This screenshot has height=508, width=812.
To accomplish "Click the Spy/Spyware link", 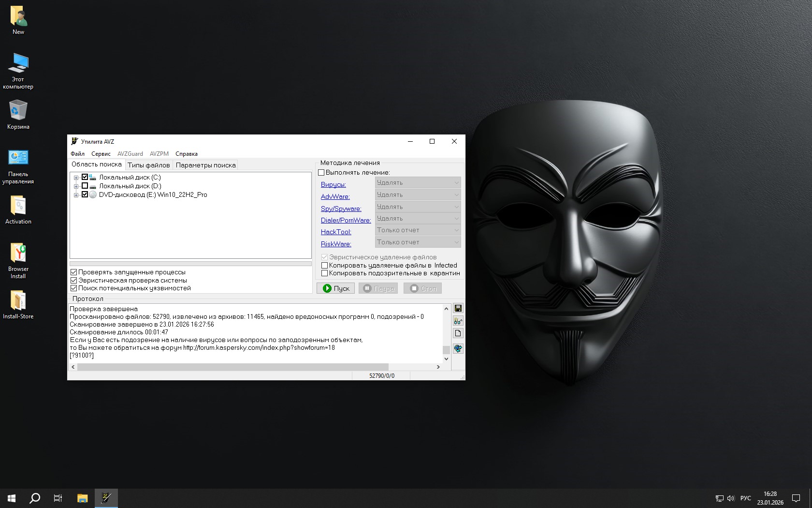I will point(341,209).
